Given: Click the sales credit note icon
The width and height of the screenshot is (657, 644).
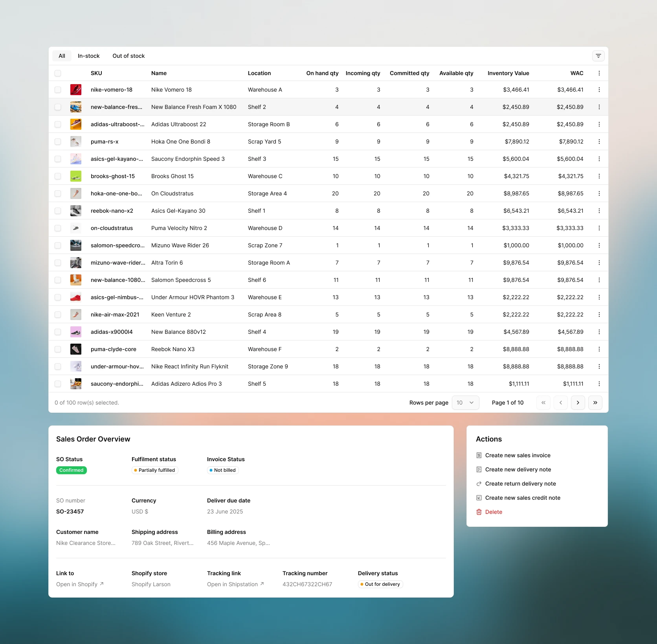Looking at the screenshot, I should tap(479, 498).
